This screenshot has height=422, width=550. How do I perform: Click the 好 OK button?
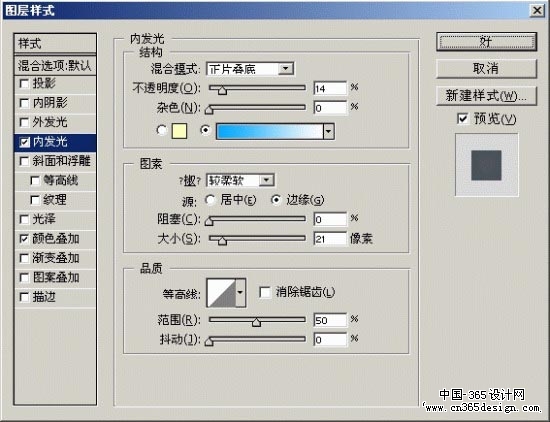pyautogui.click(x=486, y=42)
